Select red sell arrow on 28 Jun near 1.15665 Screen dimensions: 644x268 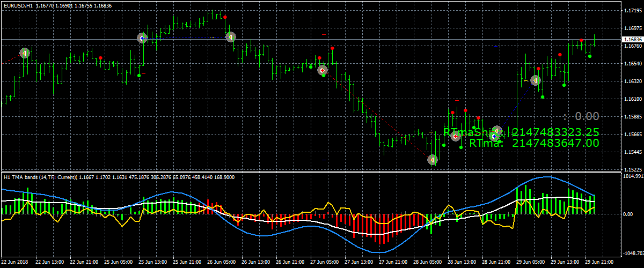pos(456,136)
